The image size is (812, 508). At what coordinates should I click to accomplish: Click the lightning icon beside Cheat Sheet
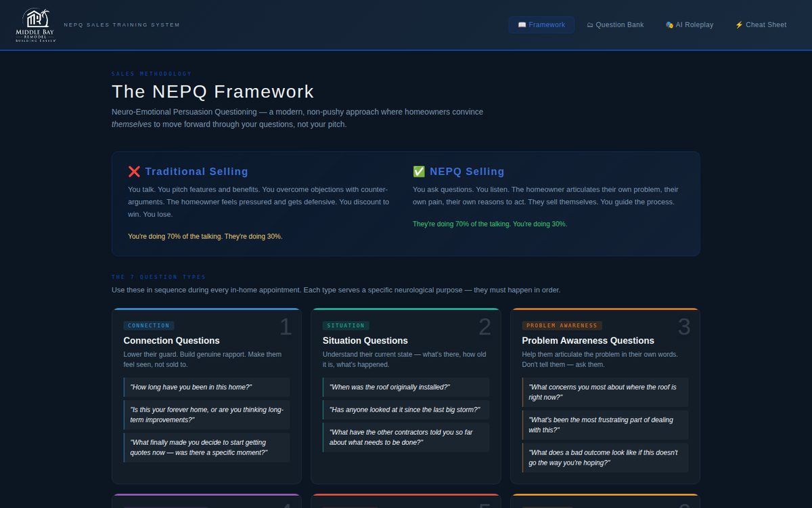point(739,25)
